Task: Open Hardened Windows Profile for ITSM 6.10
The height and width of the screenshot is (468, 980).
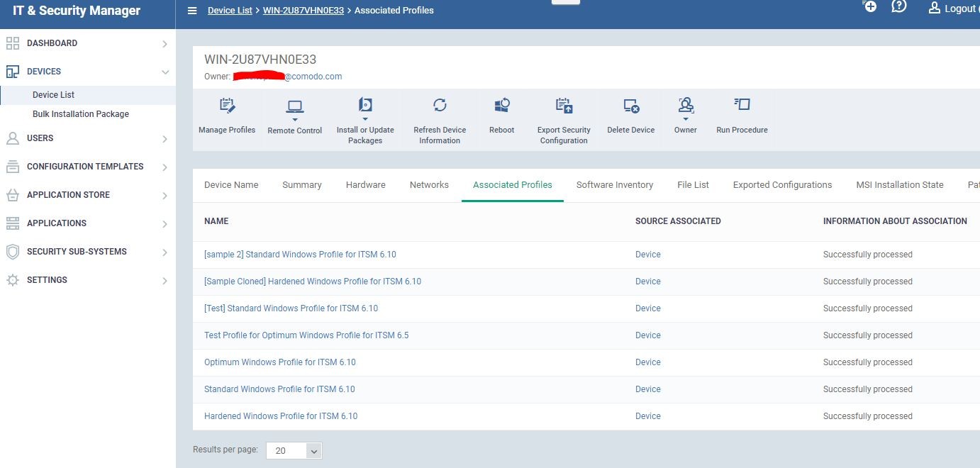Action: pos(281,416)
